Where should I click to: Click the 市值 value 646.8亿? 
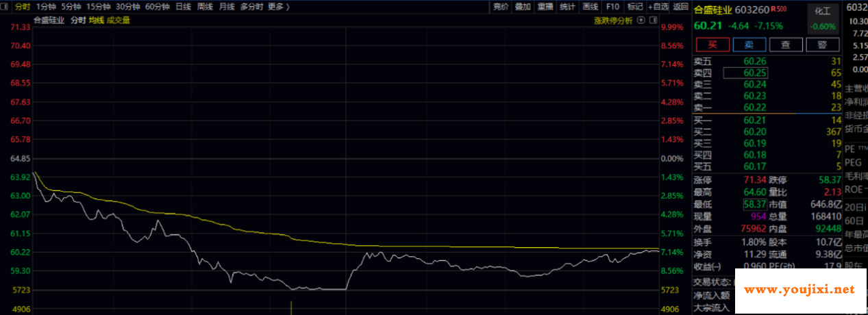pos(826,204)
